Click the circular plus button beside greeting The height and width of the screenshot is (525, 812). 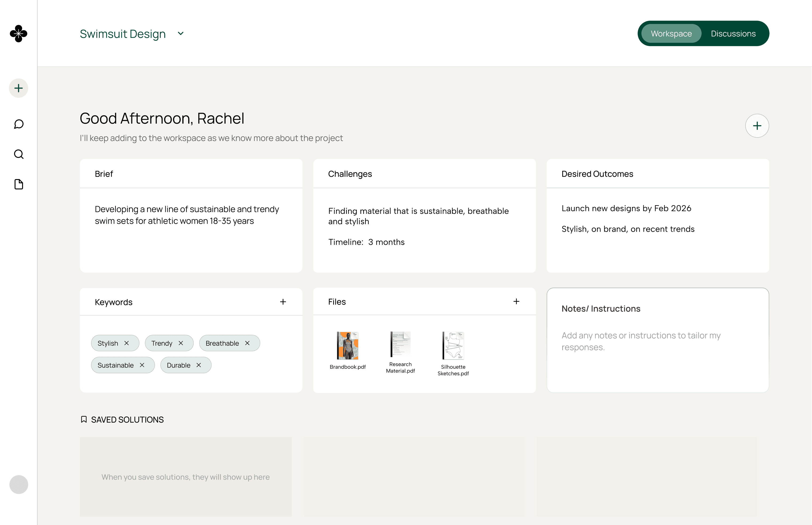(757, 126)
